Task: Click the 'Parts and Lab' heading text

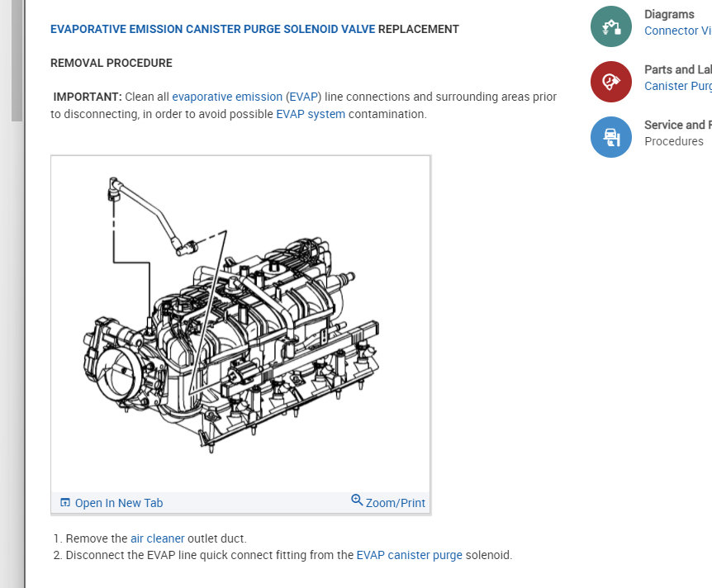Action: 678,69
